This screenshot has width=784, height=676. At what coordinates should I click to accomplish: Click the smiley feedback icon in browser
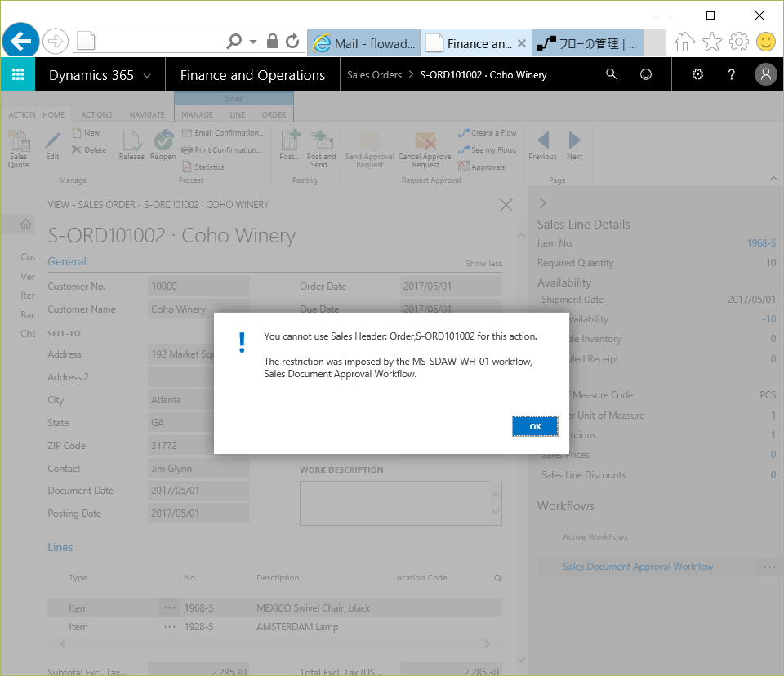click(765, 42)
